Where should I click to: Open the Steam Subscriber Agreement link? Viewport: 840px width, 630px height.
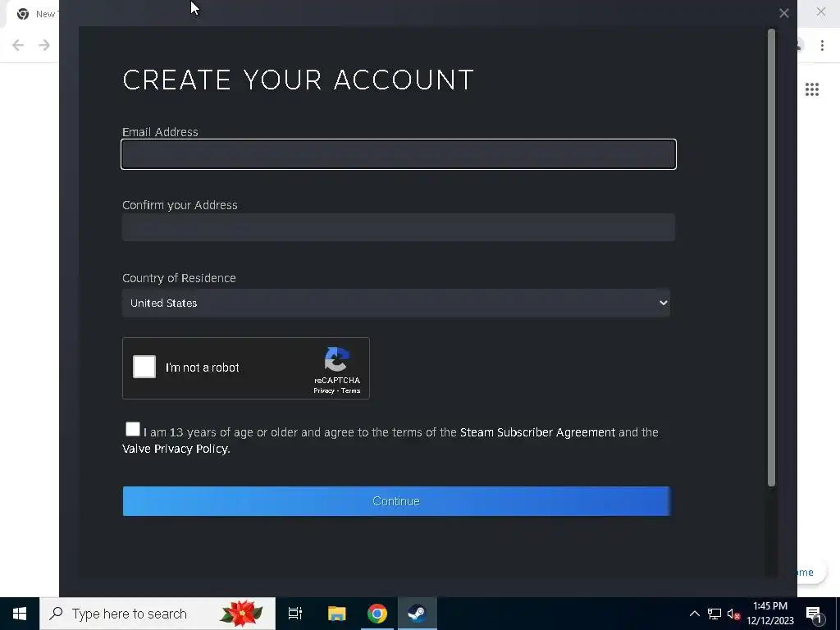[537, 432]
